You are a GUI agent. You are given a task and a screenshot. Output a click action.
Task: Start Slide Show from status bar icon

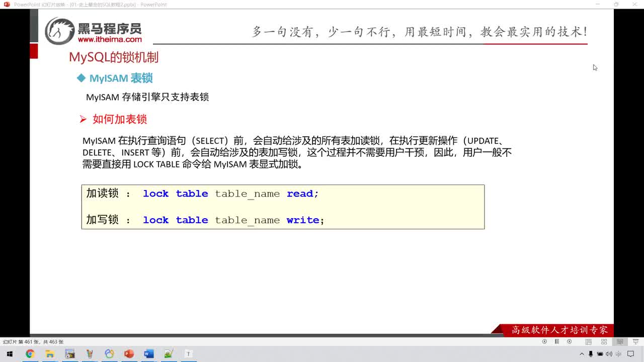point(635,341)
